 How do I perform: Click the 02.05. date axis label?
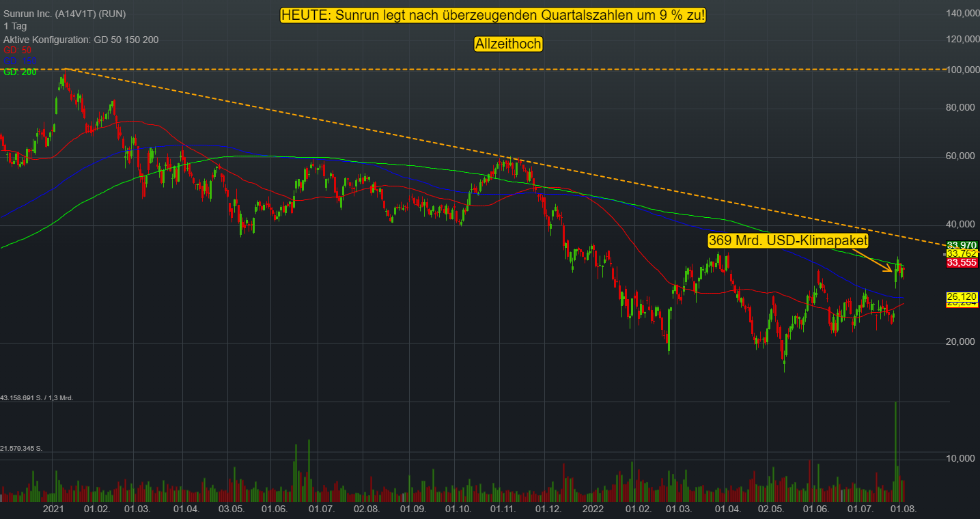772,509
